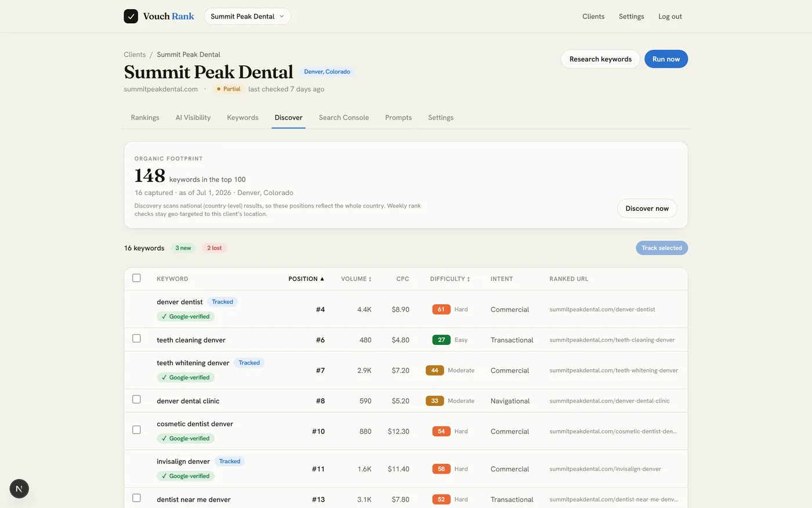Screen dimensions: 812x508
Task: Sort table by Difficulty column
Action: coord(450,279)
